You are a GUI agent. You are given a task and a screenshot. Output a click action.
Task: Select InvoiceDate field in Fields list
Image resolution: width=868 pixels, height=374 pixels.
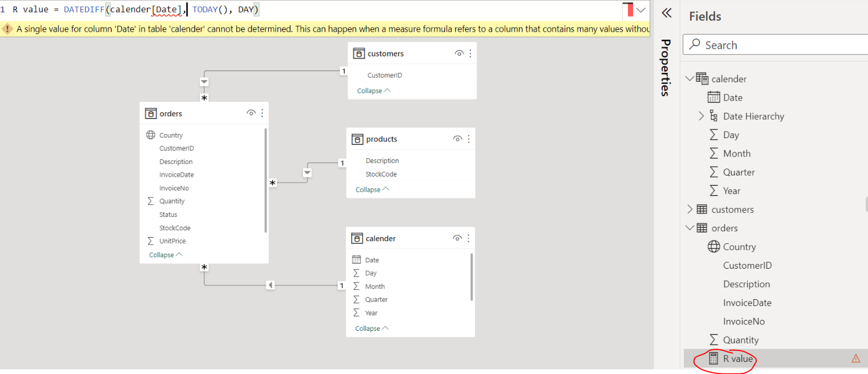747,303
